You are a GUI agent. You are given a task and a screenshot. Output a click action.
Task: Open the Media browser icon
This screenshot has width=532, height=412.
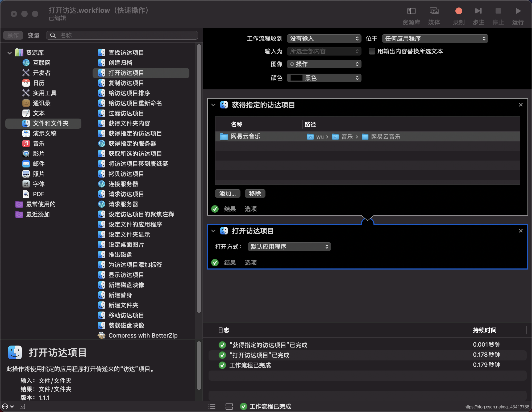(434, 11)
